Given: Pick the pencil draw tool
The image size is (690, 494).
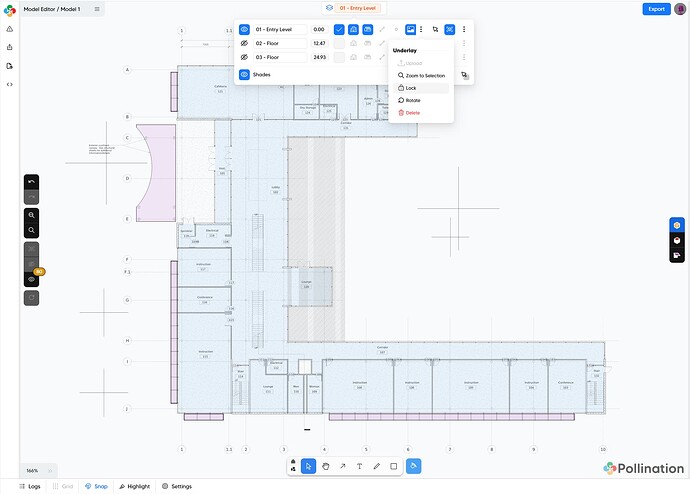Looking at the screenshot, I should 376,466.
